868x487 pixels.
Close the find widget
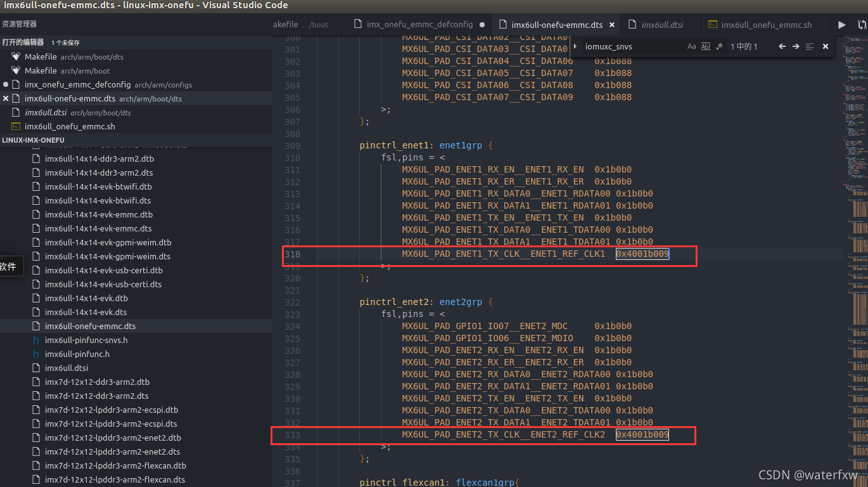click(x=826, y=46)
